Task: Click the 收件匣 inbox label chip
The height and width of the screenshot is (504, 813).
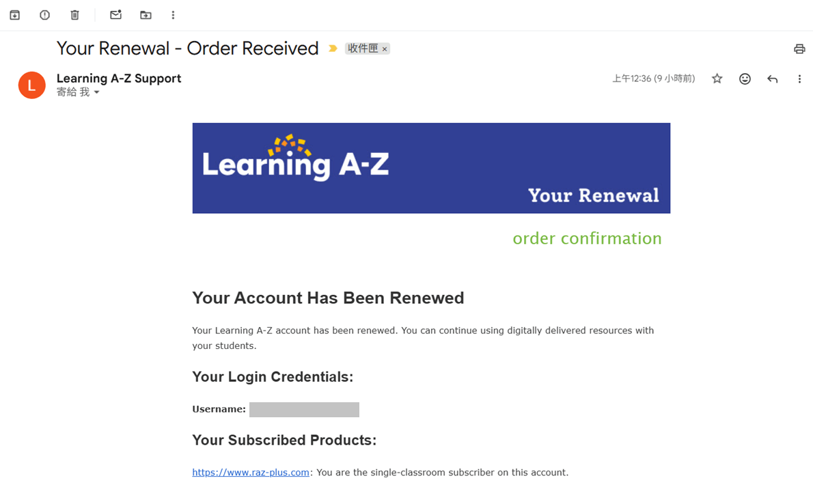Action: pos(363,48)
